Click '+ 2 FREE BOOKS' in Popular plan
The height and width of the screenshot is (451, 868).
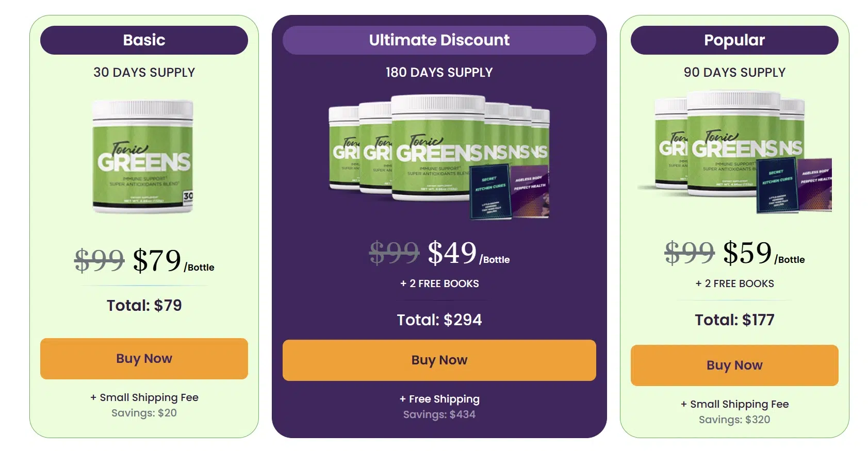pyautogui.click(x=734, y=283)
